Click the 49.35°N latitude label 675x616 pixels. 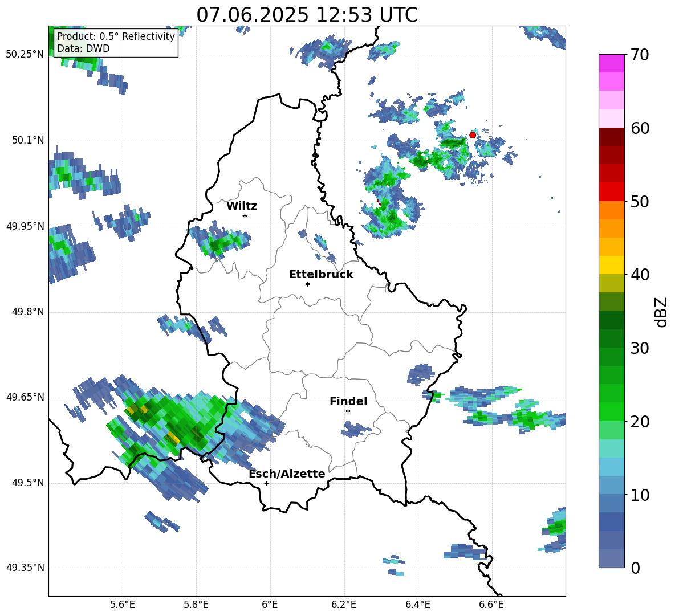tap(25, 568)
